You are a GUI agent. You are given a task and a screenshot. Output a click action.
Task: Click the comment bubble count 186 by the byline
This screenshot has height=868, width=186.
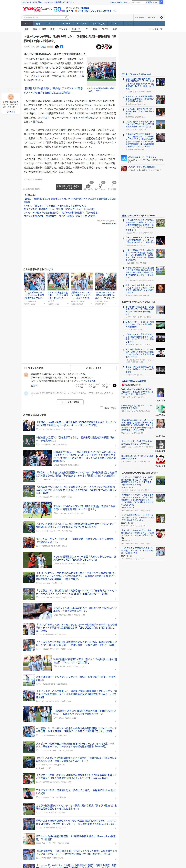(44, 47)
